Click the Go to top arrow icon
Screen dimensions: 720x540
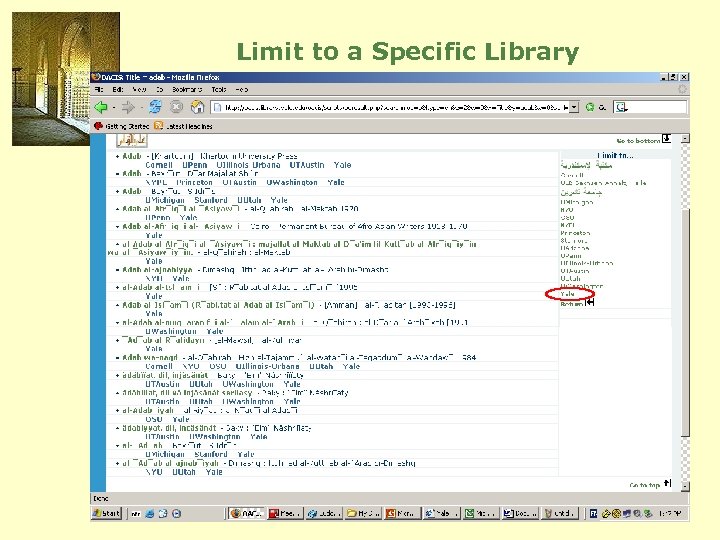[667, 483]
